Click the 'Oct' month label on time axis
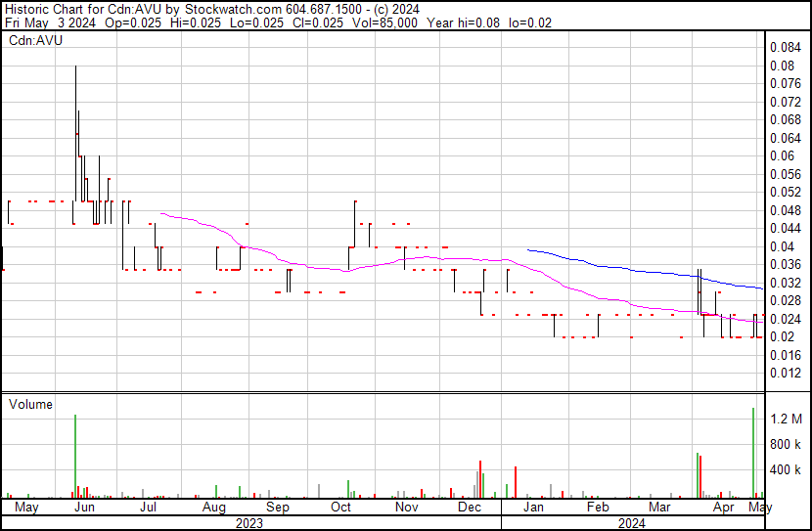This screenshot has height=531, width=812. (340, 508)
